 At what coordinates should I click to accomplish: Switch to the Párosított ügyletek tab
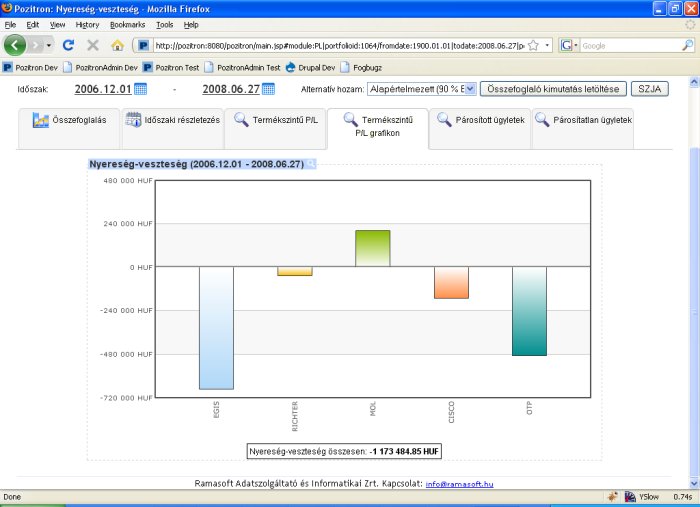point(480,120)
